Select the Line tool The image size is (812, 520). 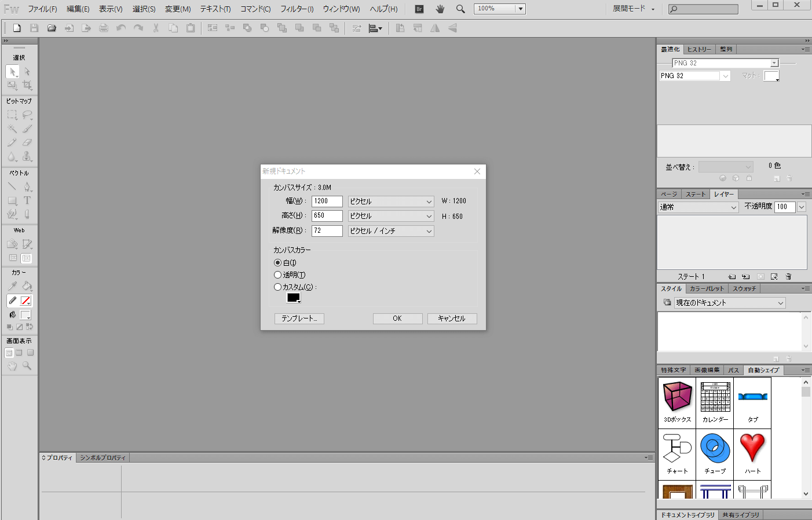12,186
